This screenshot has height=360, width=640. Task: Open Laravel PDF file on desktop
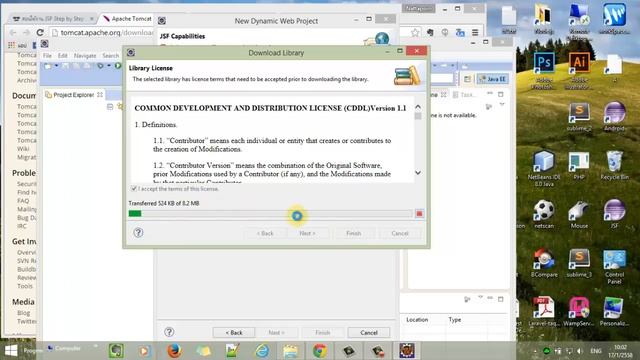tap(544, 312)
